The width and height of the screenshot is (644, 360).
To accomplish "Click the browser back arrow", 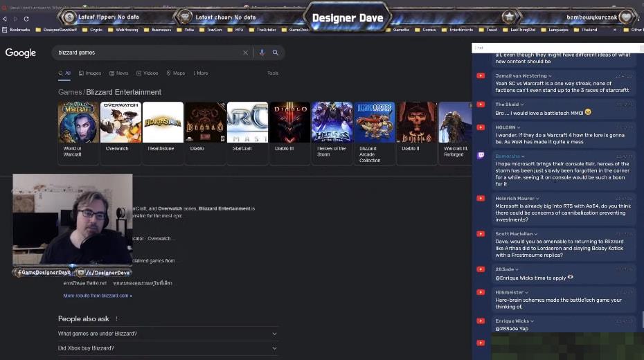I will pos(5,19).
